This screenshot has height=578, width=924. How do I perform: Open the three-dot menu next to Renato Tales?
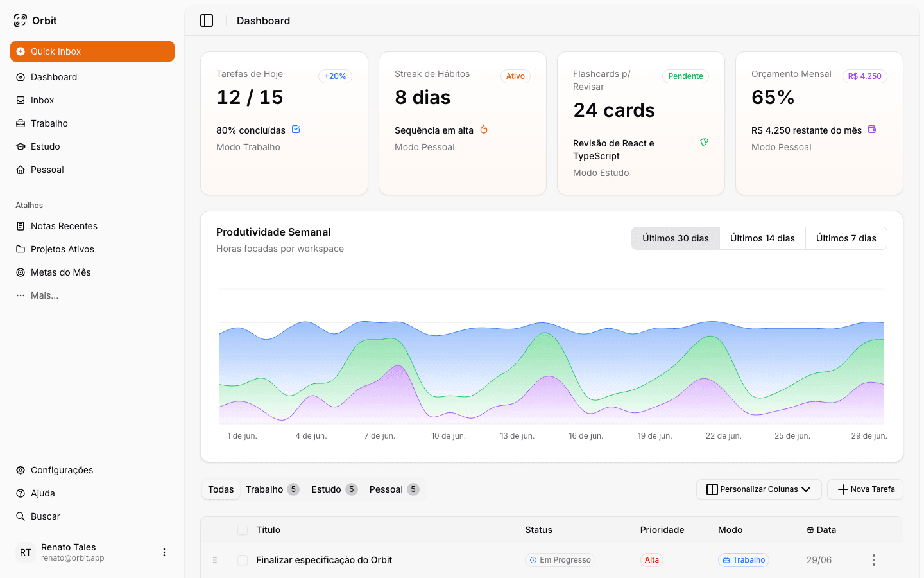tap(164, 552)
